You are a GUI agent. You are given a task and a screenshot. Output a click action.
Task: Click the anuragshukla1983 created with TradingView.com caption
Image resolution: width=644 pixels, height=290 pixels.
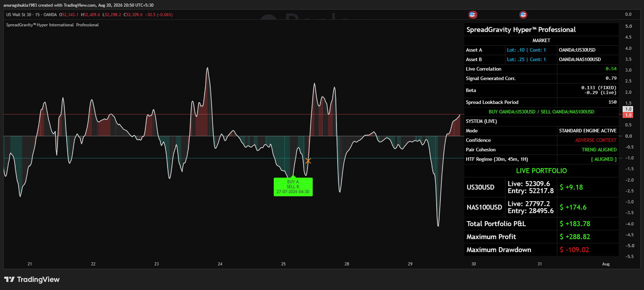coord(49,5)
